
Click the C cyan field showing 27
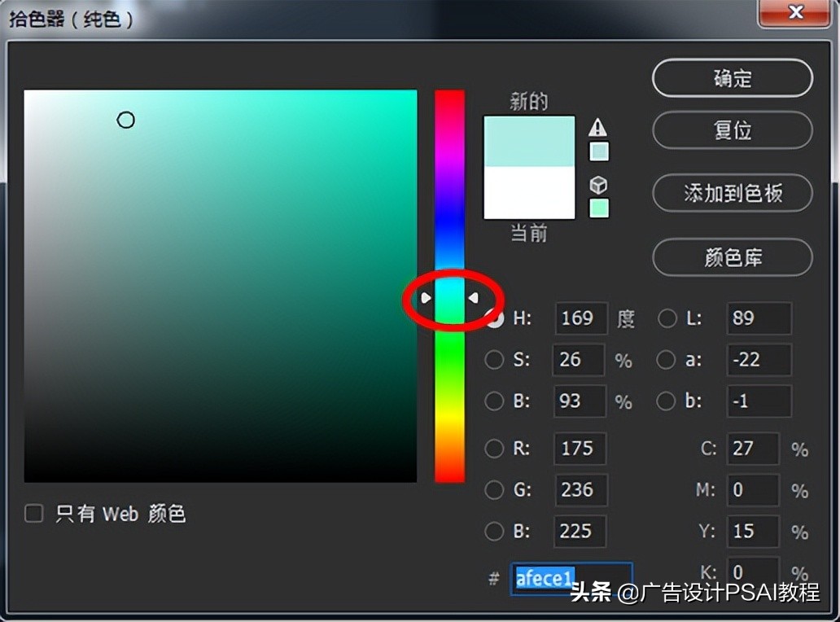752,448
